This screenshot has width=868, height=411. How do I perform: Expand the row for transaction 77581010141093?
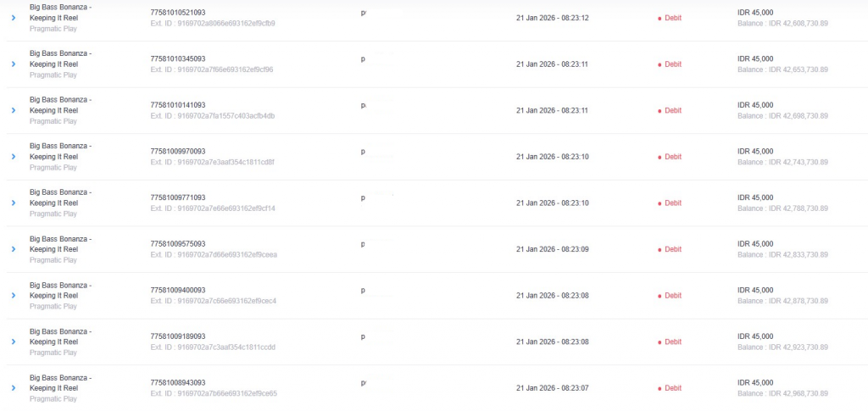(x=14, y=110)
